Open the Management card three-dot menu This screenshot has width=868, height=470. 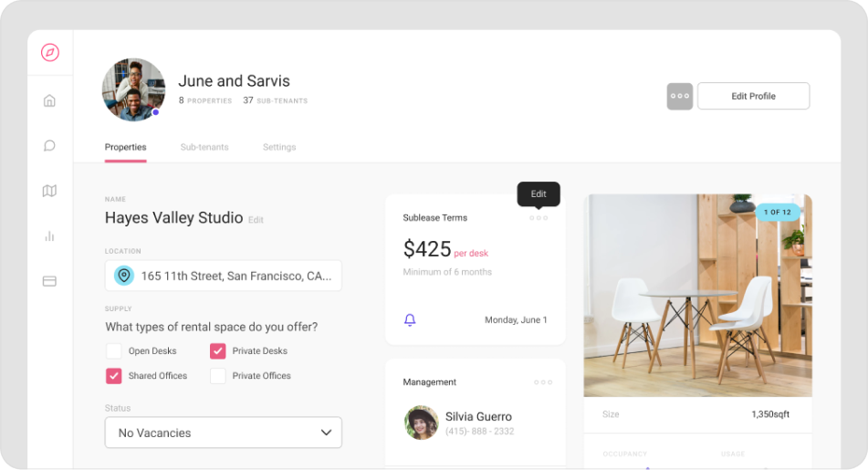click(543, 382)
